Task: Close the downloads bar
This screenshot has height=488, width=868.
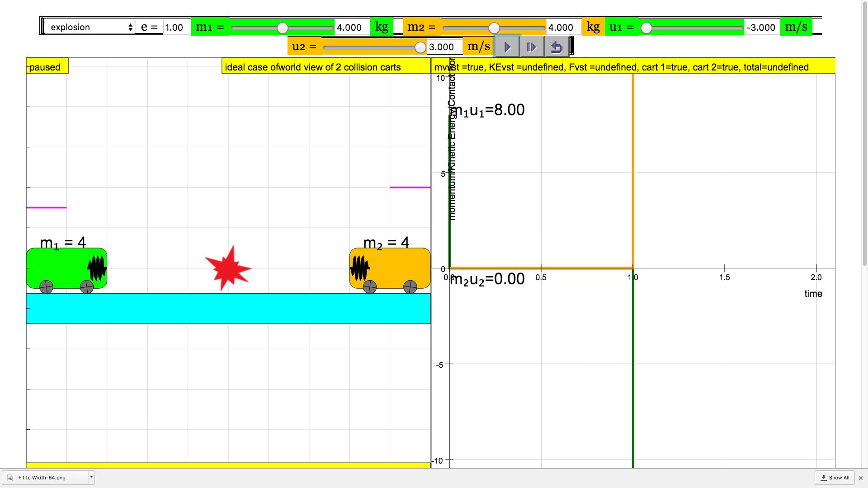Action: pos(860,478)
